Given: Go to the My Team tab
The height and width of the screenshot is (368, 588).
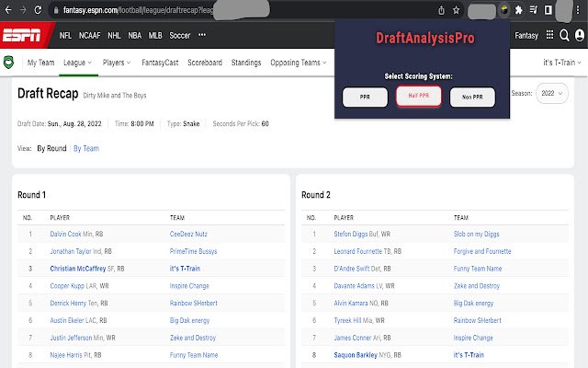Looking at the screenshot, I should point(40,63).
